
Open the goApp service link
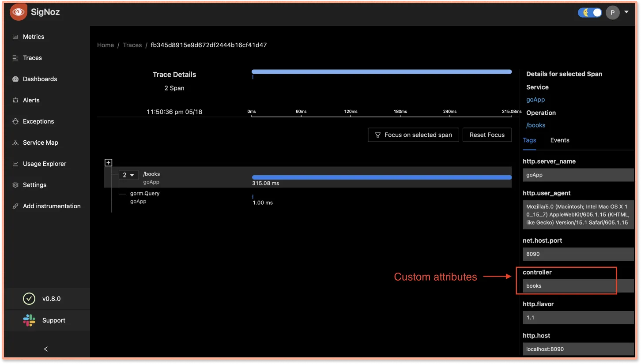coord(535,100)
